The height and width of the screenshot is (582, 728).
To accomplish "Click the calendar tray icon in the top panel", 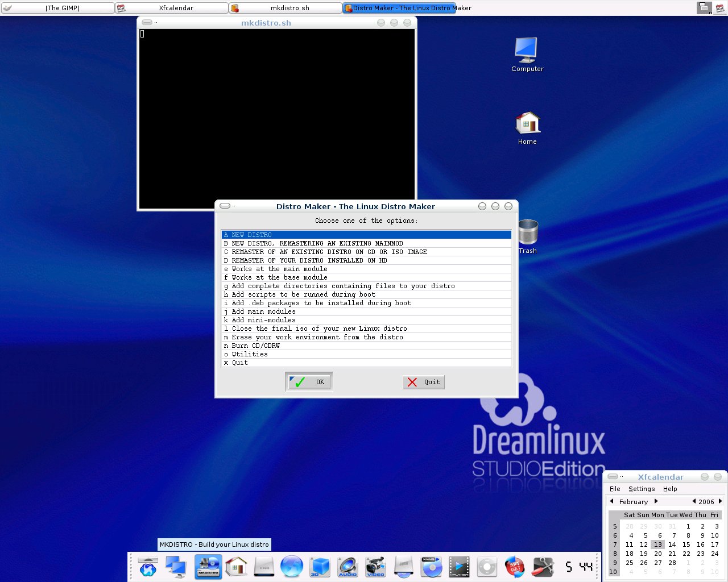I will point(720,8).
